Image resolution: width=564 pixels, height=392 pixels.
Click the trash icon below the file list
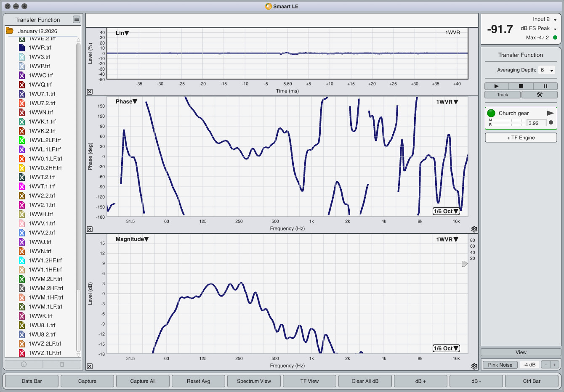[62, 364]
